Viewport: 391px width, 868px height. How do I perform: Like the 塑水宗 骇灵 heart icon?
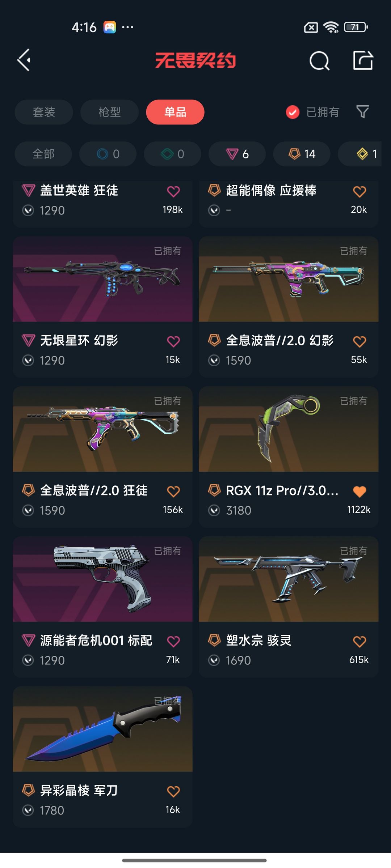tap(360, 642)
